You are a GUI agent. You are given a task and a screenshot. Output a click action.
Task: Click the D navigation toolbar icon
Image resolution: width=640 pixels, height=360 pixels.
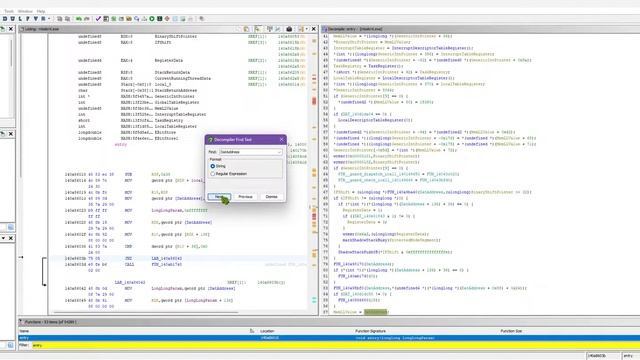tap(4, 19)
